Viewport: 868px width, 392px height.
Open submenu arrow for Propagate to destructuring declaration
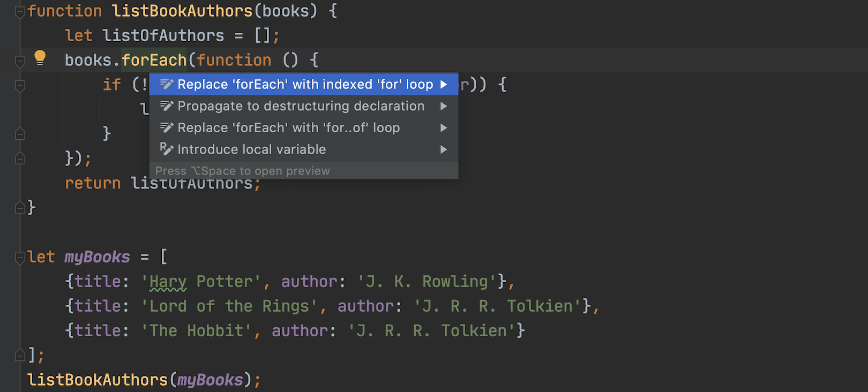444,106
